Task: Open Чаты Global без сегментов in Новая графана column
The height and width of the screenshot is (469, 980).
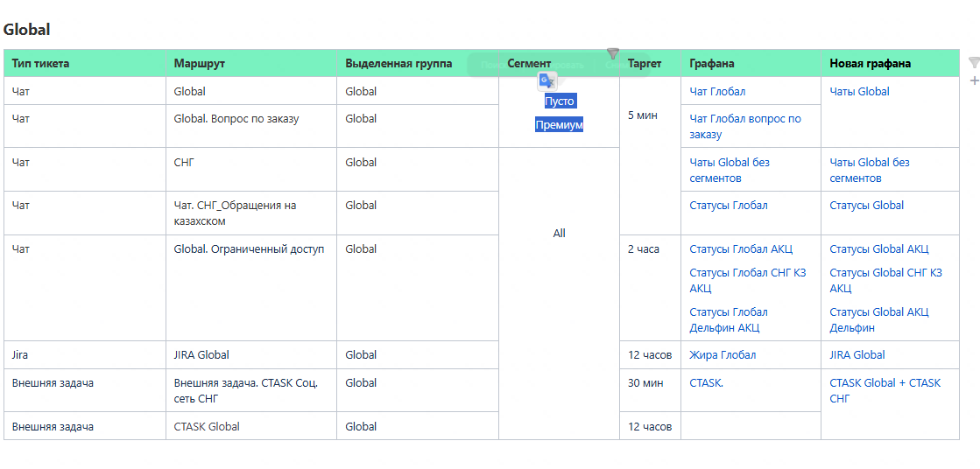Action: pyautogui.click(x=870, y=170)
